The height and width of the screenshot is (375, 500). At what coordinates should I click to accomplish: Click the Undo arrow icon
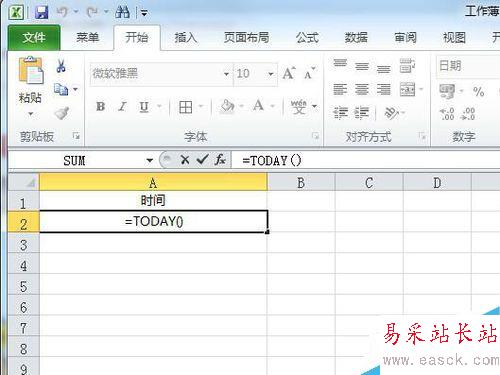click(62, 12)
